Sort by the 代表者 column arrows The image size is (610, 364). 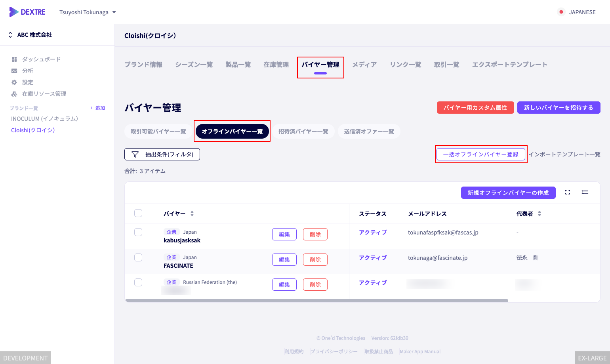coord(539,213)
